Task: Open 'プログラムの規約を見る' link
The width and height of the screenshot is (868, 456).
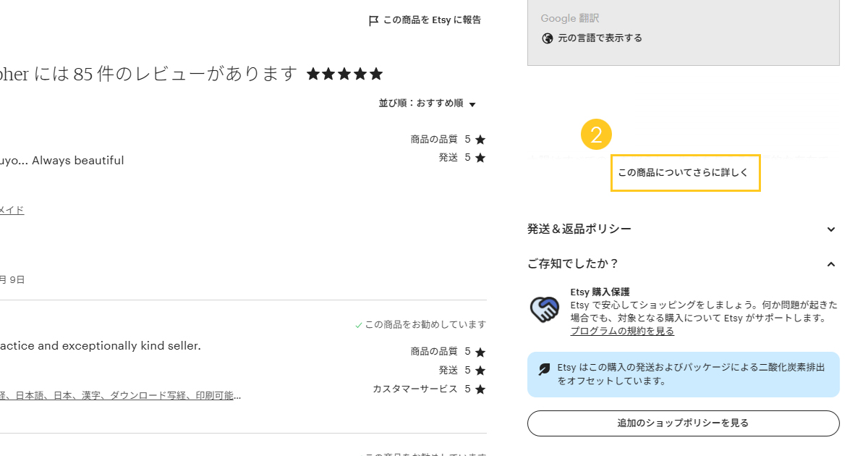Action: point(622,331)
